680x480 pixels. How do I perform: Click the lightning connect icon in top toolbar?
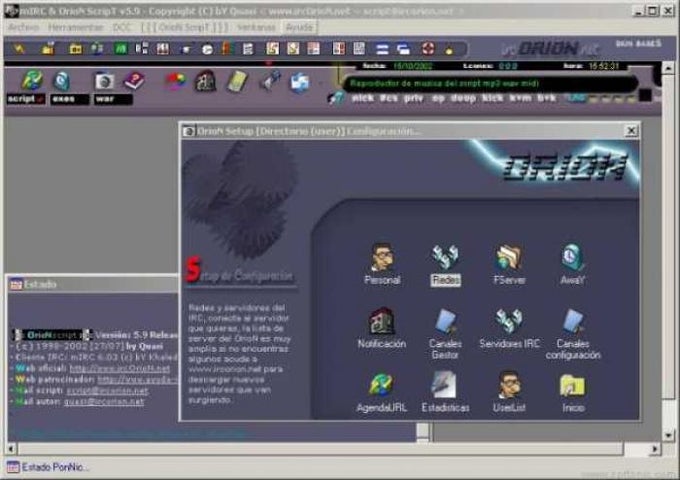pyautogui.click(x=19, y=49)
